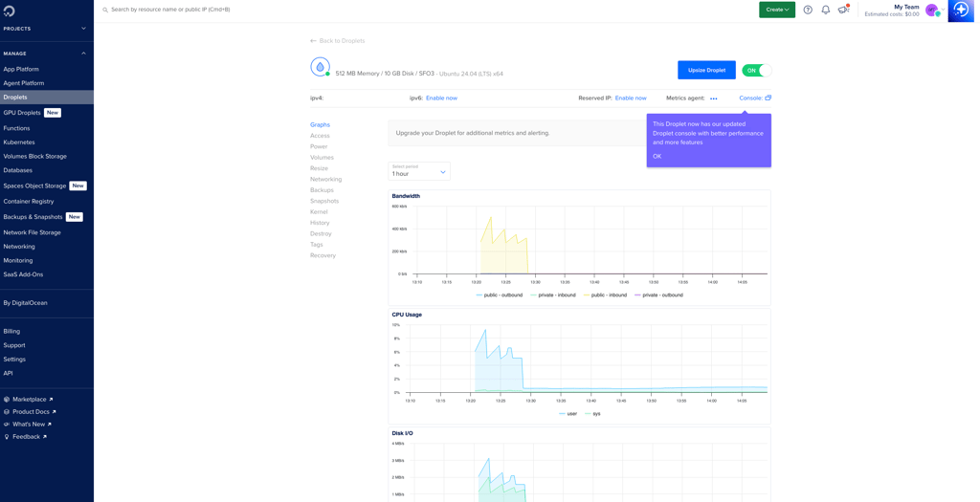Focus the resource search field
980x502 pixels.
[170, 10]
